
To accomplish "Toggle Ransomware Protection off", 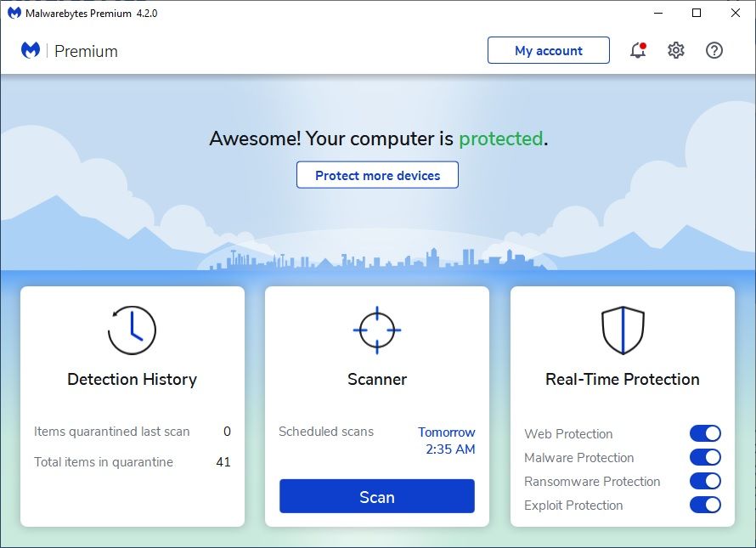I will [705, 481].
